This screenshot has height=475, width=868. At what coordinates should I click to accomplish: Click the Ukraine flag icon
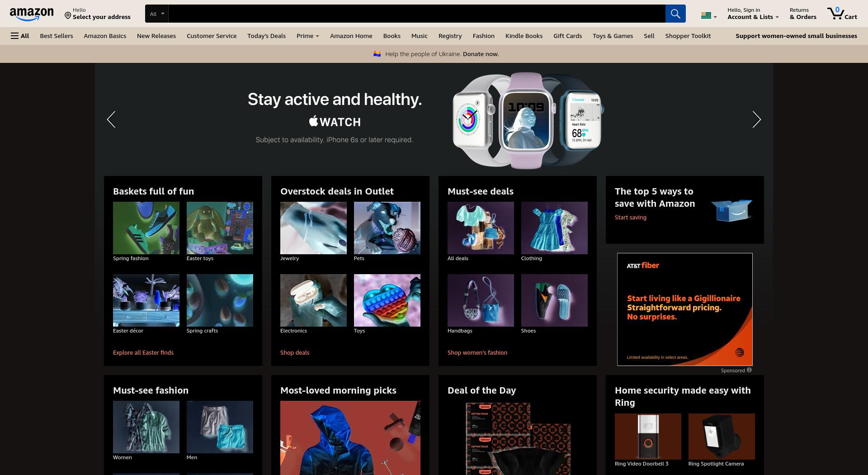pyautogui.click(x=377, y=54)
